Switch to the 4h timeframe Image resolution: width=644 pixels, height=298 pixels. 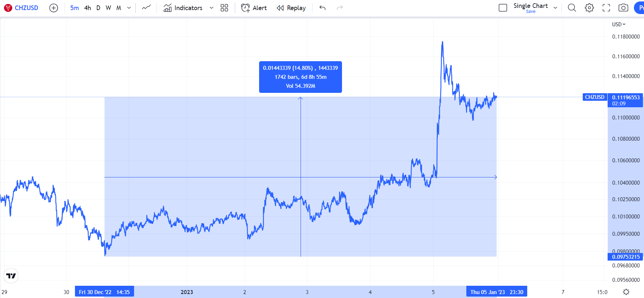88,8
